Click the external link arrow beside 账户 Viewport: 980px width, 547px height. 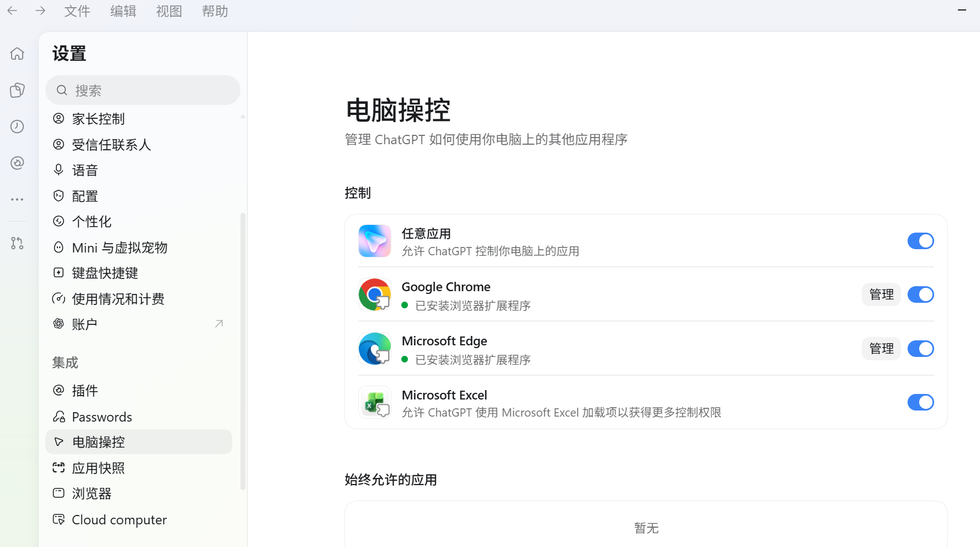coord(219,324)
